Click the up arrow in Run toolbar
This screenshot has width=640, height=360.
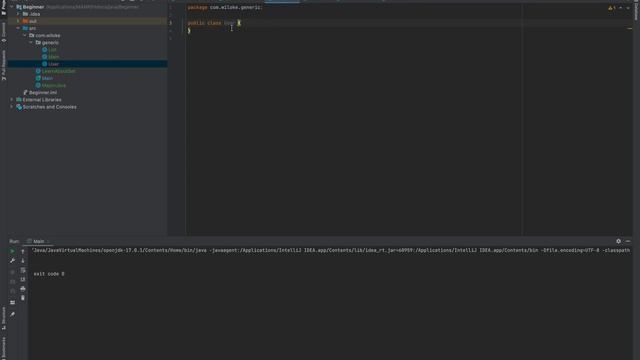[x=23, y=251]
